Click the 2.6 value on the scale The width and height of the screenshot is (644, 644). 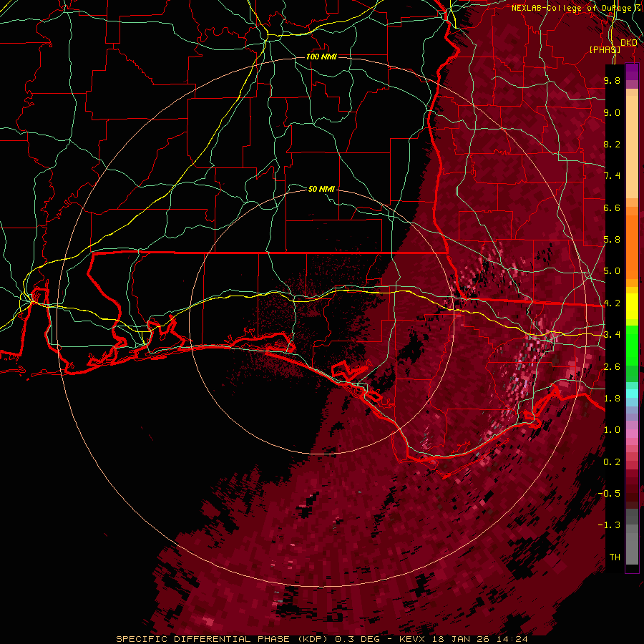pos(612,367)
